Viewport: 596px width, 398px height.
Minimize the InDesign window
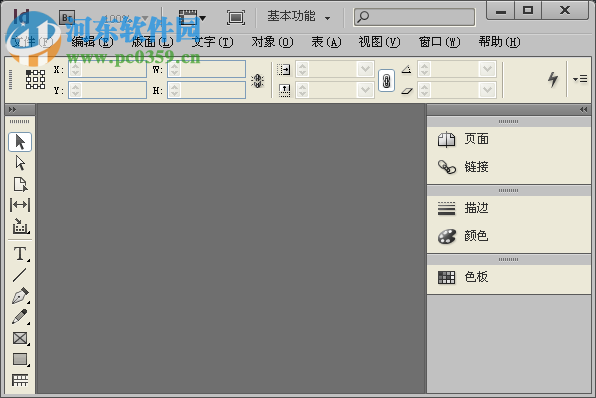[x=501, y=10]
